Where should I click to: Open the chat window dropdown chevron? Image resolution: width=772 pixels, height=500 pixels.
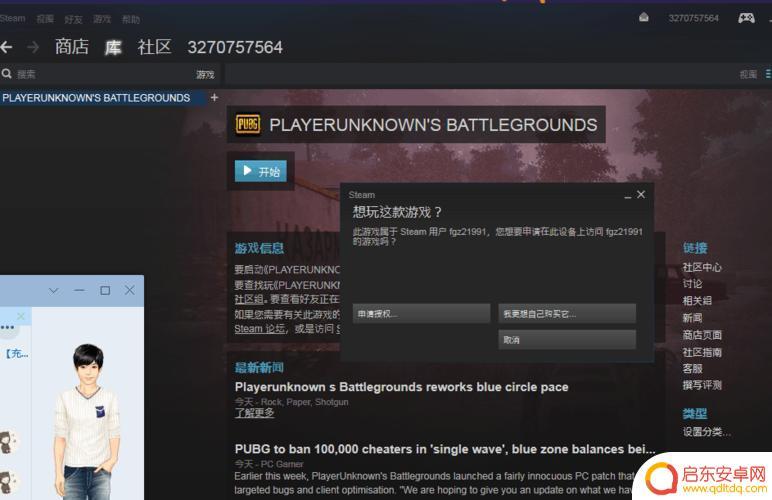(x=54, y=290)
